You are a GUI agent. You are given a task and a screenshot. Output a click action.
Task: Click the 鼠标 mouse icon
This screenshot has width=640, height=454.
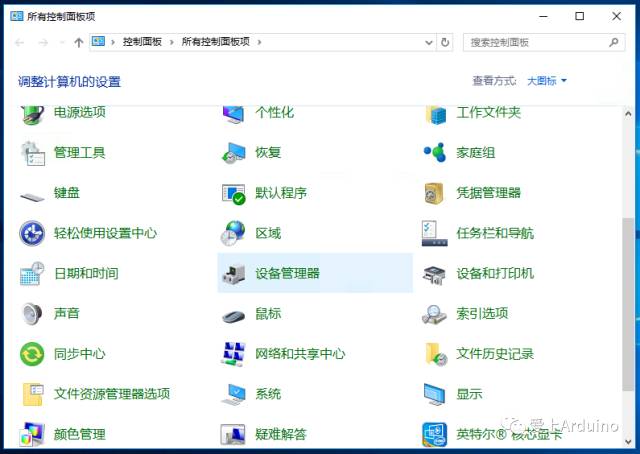point(233,316)
